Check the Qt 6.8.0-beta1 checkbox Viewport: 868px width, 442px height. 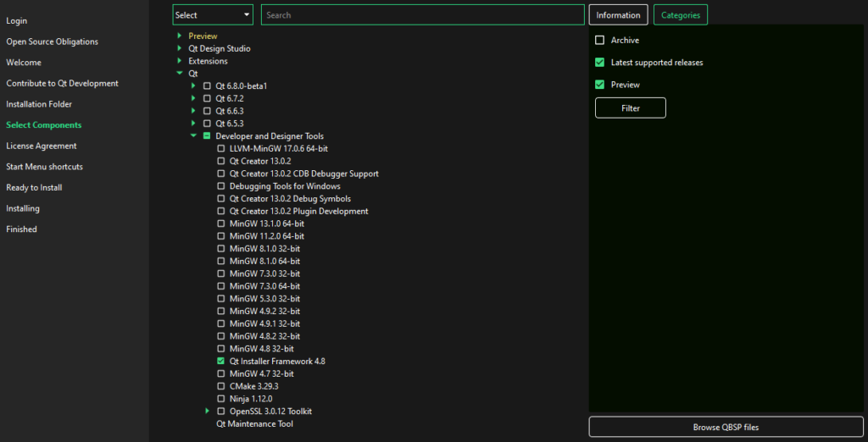(x=207, y=86)
